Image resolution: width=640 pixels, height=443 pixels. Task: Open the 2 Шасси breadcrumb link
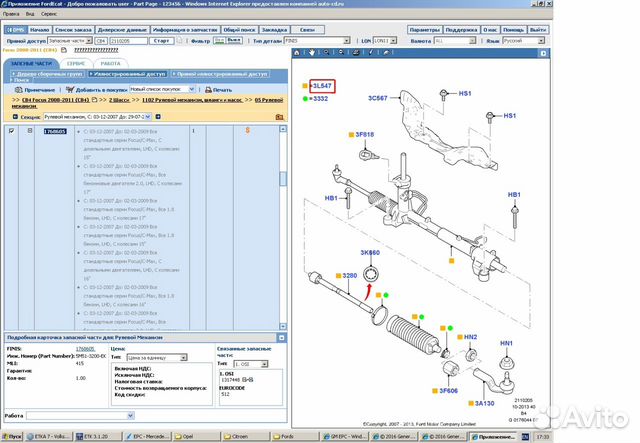coord(119,100)
